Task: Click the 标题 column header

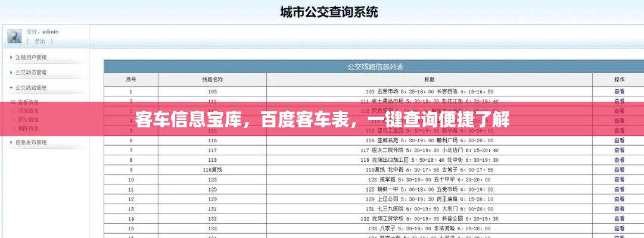Action: 430,80
